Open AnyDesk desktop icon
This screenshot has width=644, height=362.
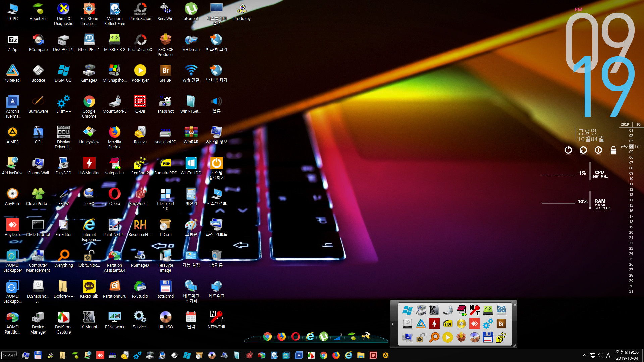tap(13, 228)
